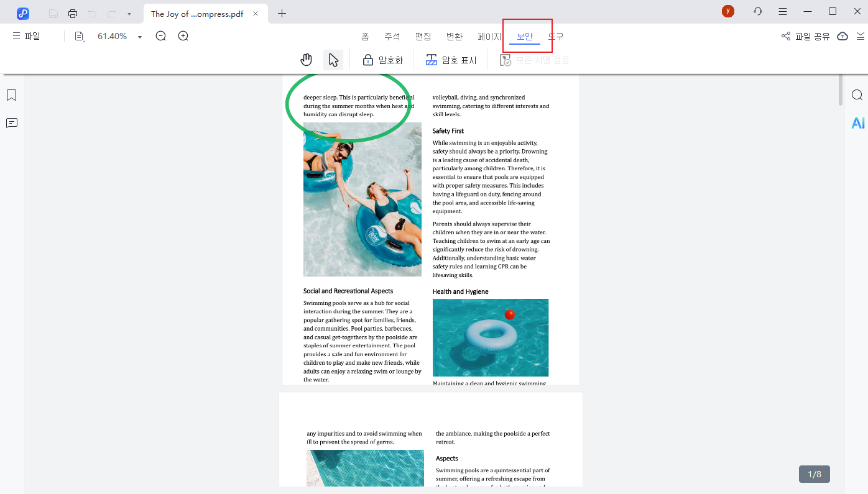This screenshot has height=494, width=868.
Task: Launch the AI assistant sidebar
Action: point(857,123)
